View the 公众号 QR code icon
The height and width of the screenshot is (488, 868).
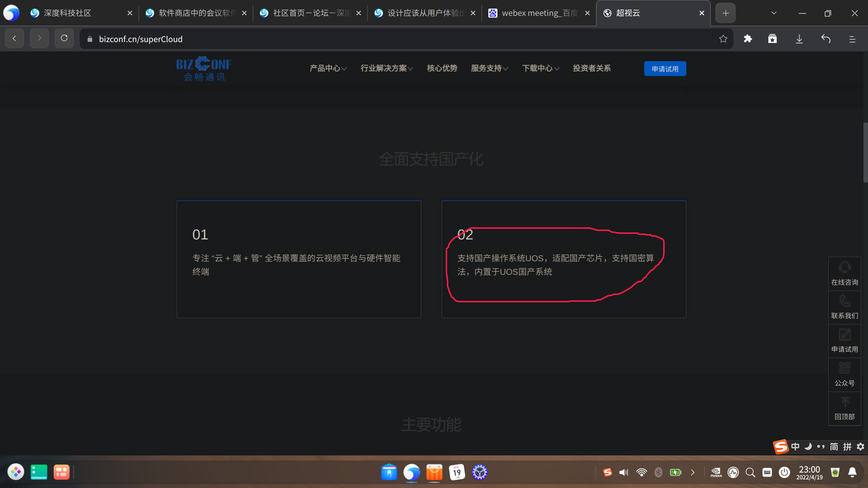click(x=844, y=374)
